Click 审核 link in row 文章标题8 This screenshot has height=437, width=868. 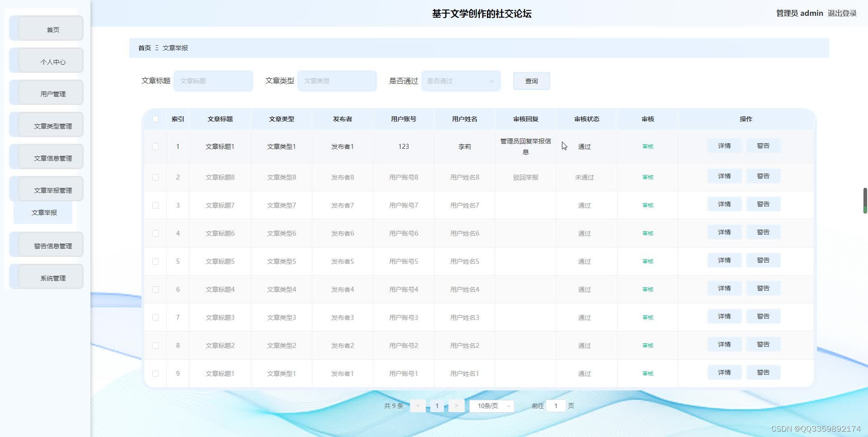[x=647, y=177]
